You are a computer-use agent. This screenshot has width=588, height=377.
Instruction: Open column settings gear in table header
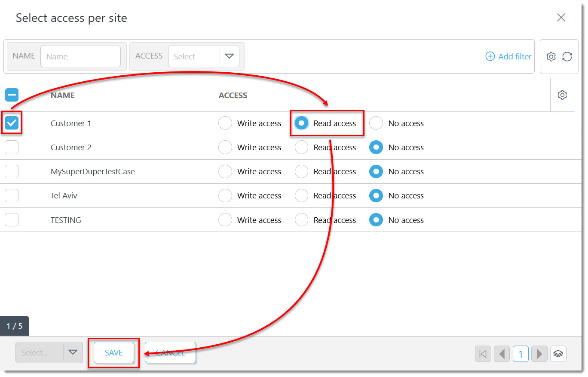tap(562, 95)
